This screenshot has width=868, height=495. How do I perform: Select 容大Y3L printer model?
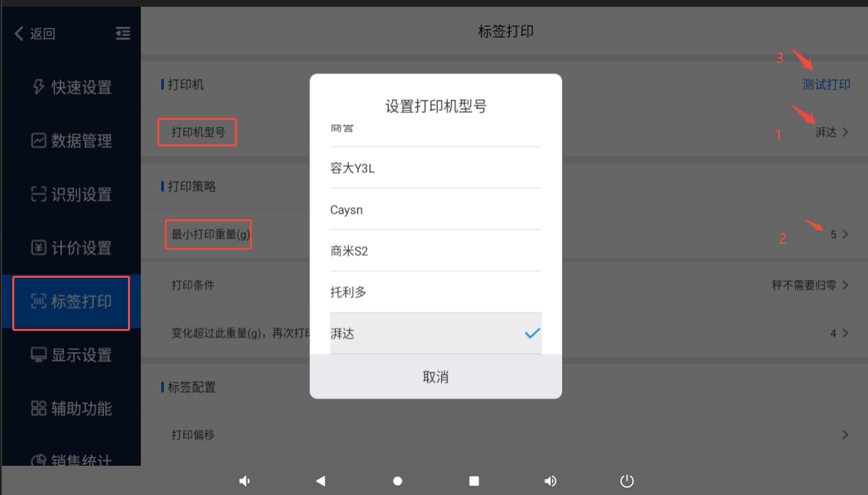(436, 168)
